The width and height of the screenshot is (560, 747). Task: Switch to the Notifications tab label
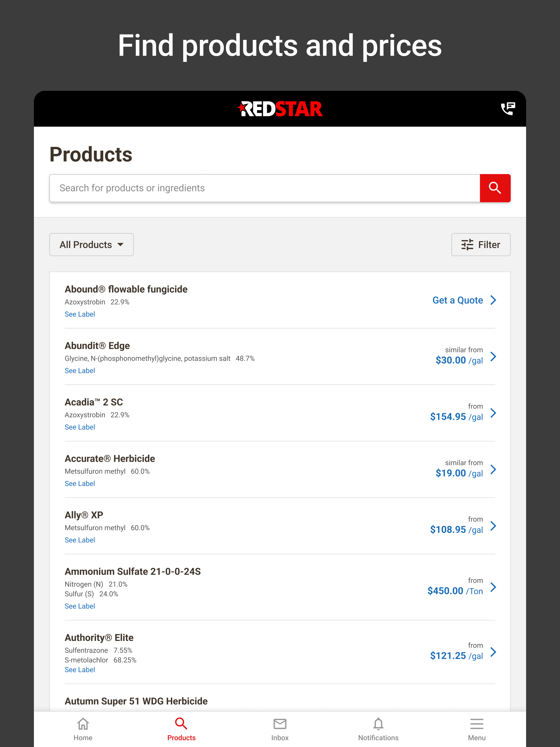pyautogui.click(x=378, y=737)
